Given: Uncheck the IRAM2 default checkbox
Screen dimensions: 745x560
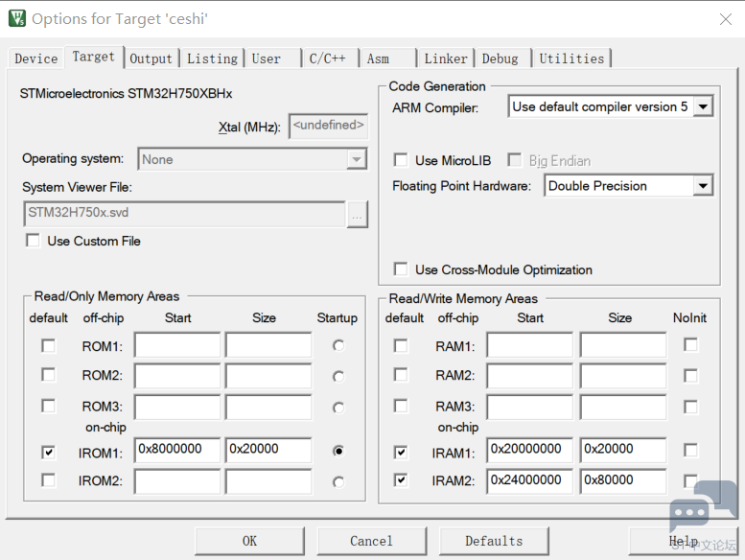Looking at the screenshot, I should pyautogui.click(x=401, y=480).
